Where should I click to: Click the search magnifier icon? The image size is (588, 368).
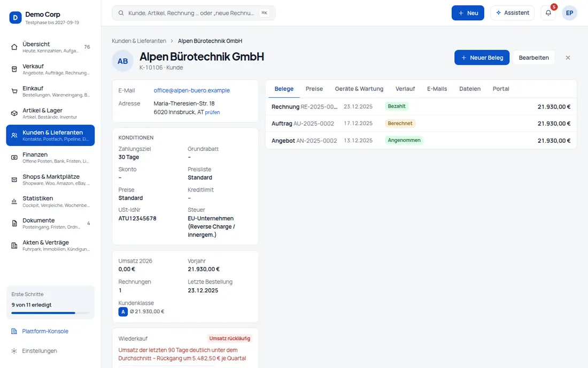point(121,13)
